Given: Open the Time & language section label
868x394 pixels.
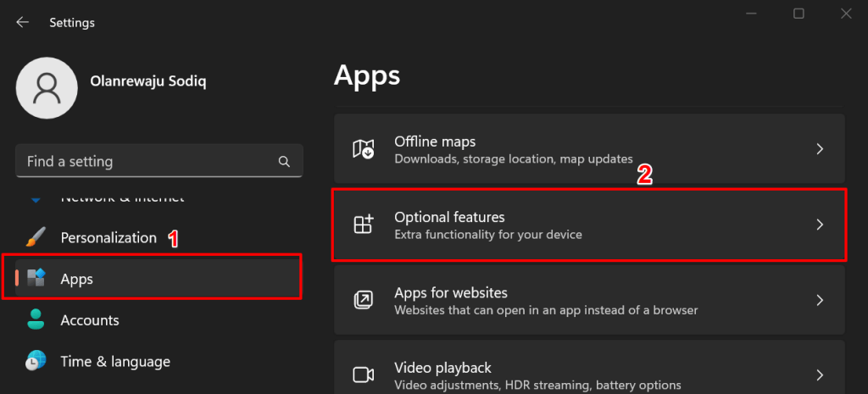Looking at the screenshot, I should click(115, 362).
